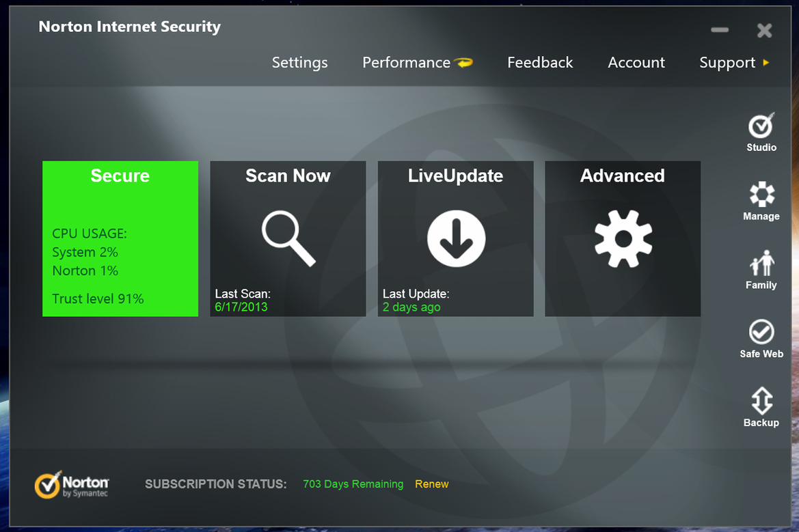
Task: Open the Performance menu item
Action: tap(406, 63)
